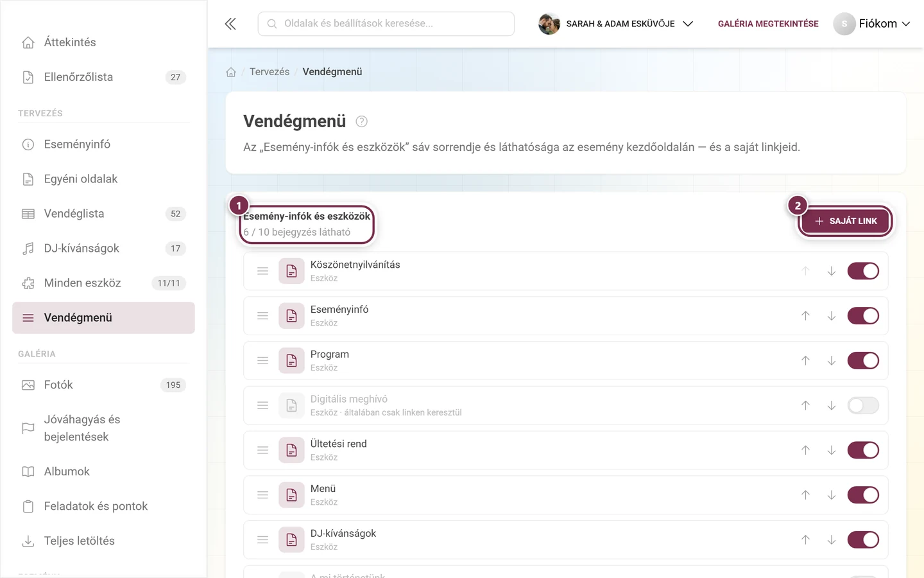Open Jóváhagyás és bejelentések in sidebar
Viewport: 924px width, 578px height.
[103, 428]
